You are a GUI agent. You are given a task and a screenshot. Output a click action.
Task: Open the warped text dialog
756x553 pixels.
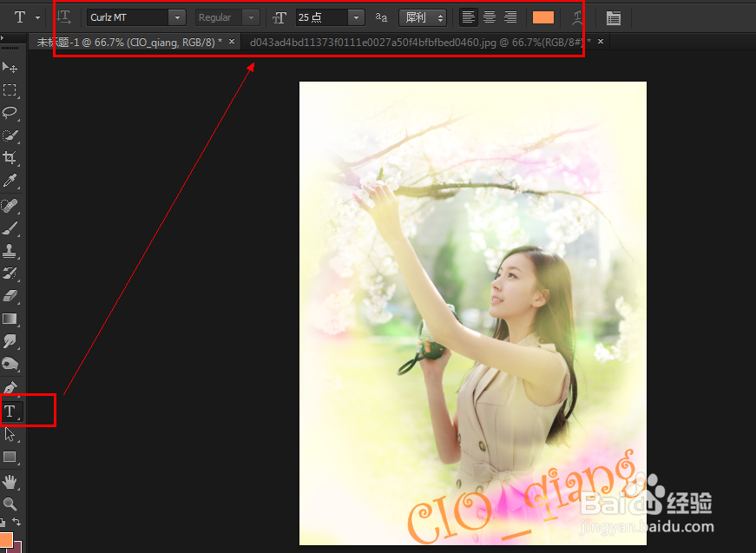click(576, 18)
